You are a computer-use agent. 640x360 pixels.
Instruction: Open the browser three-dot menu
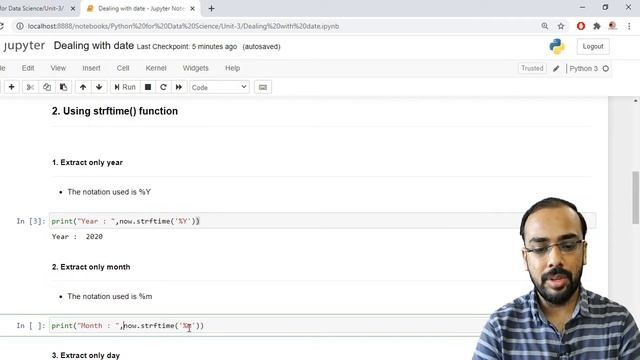point(629,26)
